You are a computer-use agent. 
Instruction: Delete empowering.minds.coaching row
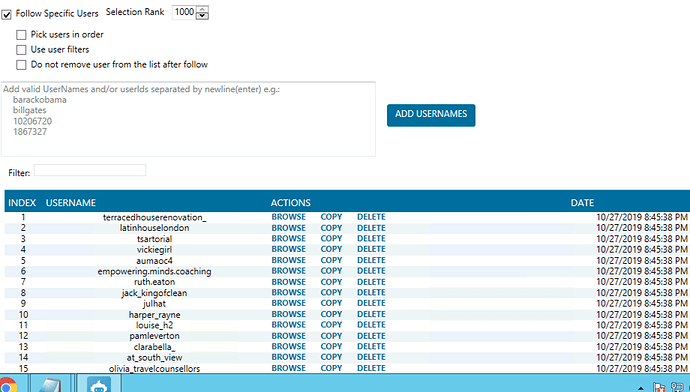pos(371,271)
